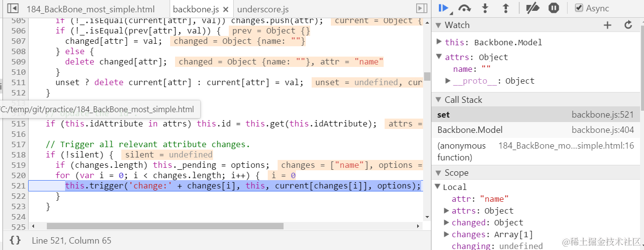Screen dimensions: 644x250
Task: Click 'changed = Object {name: ""}' on line 507
Action: point(239,41)
